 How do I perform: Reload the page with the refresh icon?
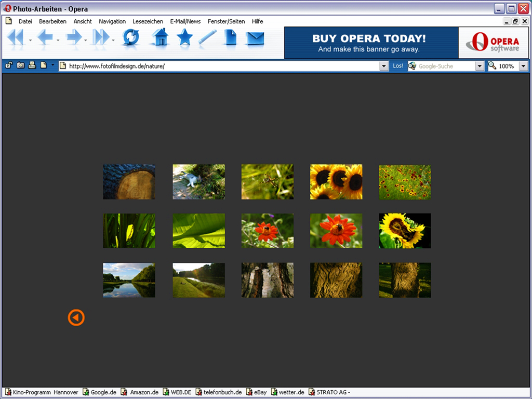(x=131, y=37)
